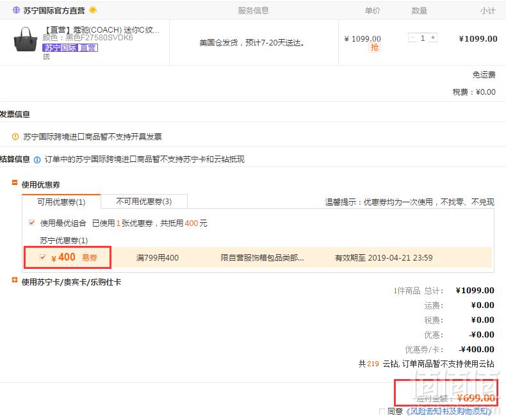
Task: Click the 苏宁国际 直营 purple badge
Action: click(x=70, y=48)
